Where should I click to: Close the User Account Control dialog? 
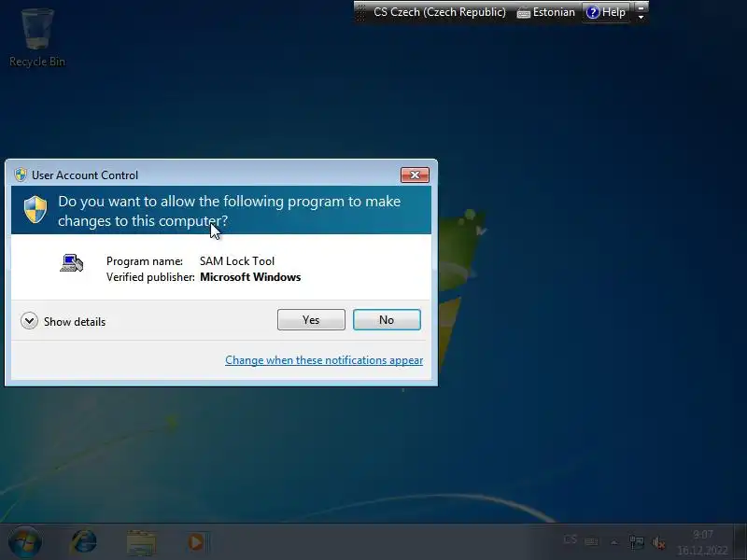[415, 175]
